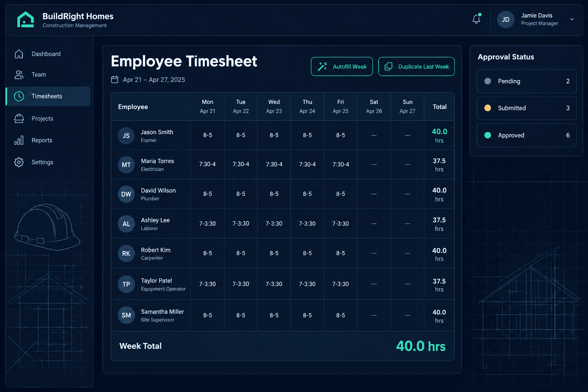This screenshot has width=588, height=392.
Task: Click the RK avatar for Robert Kim
Action: click(x=126, y=254)
